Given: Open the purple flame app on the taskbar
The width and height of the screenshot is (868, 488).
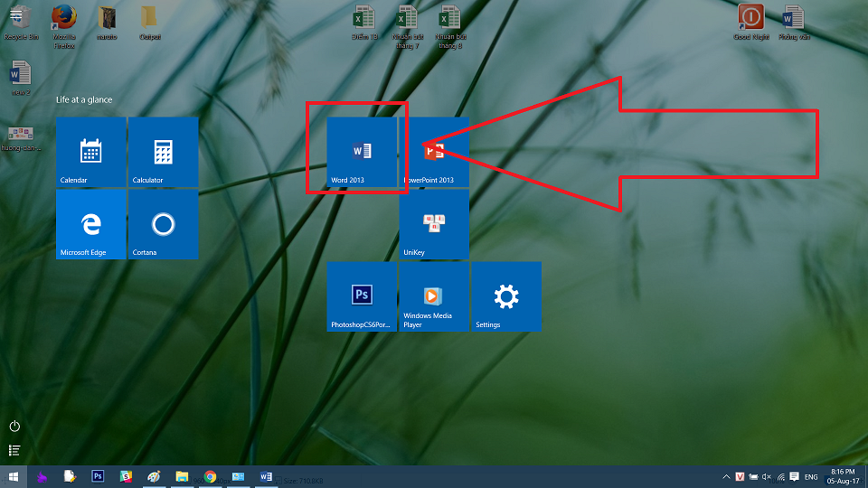Looking at the screenshot, I should [42, 476].
